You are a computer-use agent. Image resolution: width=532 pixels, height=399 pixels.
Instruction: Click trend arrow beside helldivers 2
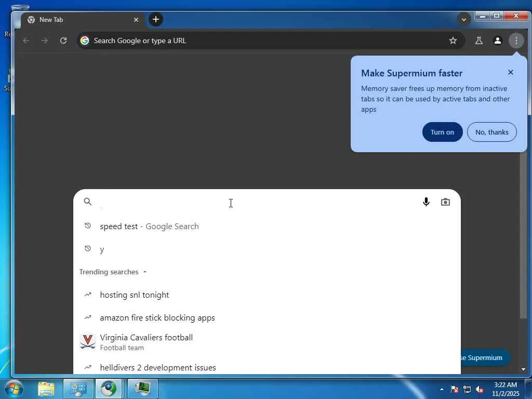[87, 367]
